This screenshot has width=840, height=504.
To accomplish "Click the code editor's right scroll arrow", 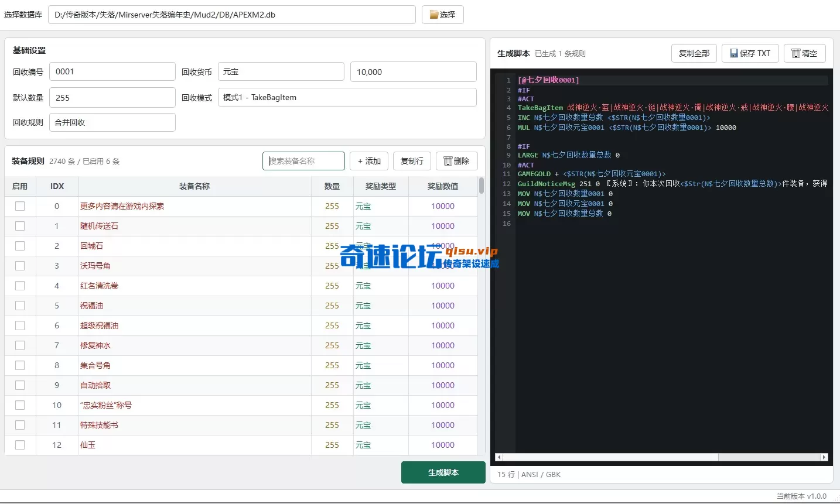I will point(824,457).
